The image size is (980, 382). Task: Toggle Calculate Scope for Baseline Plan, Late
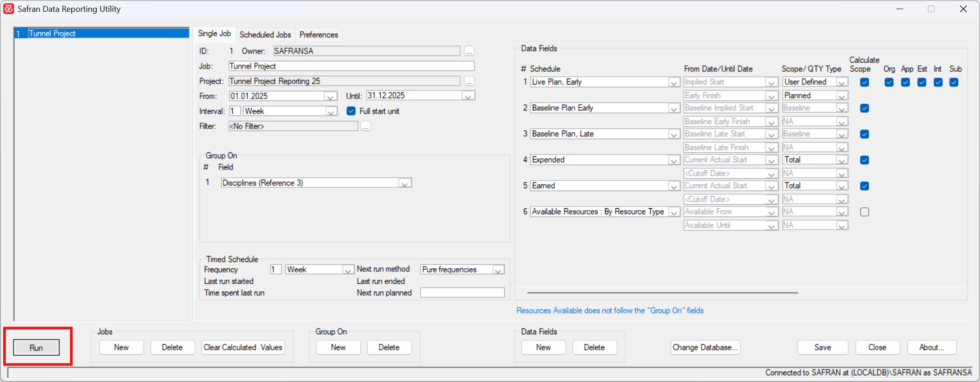(865, 134)
